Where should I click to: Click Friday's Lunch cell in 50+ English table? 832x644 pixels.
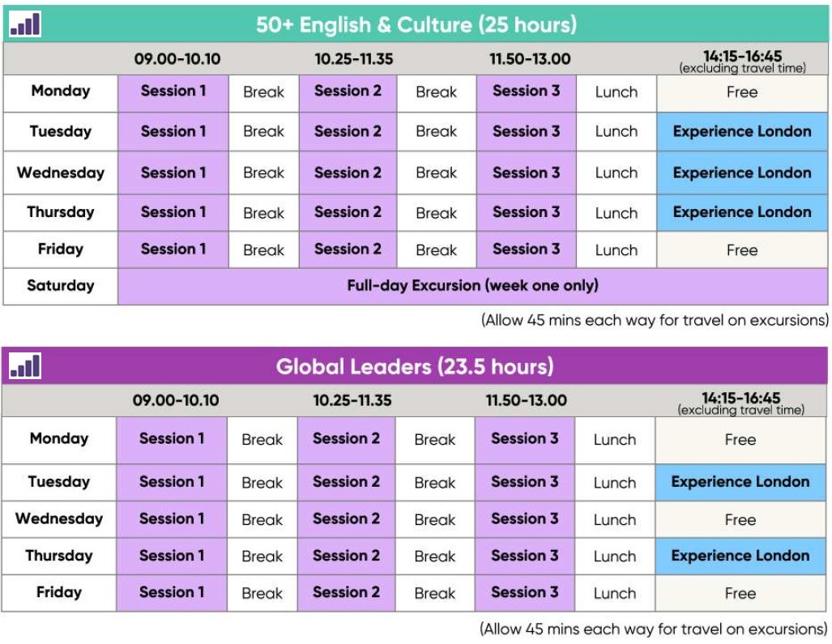[x=616, y=250]
